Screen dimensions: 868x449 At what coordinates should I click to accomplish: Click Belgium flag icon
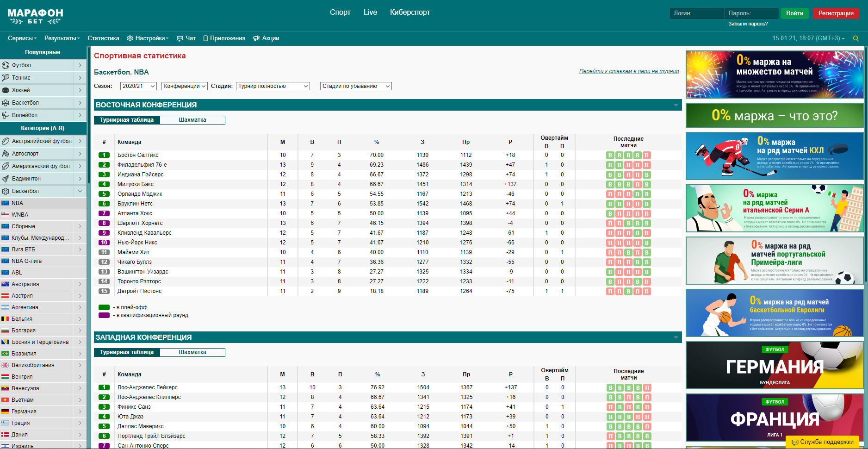tap(5, 319)
